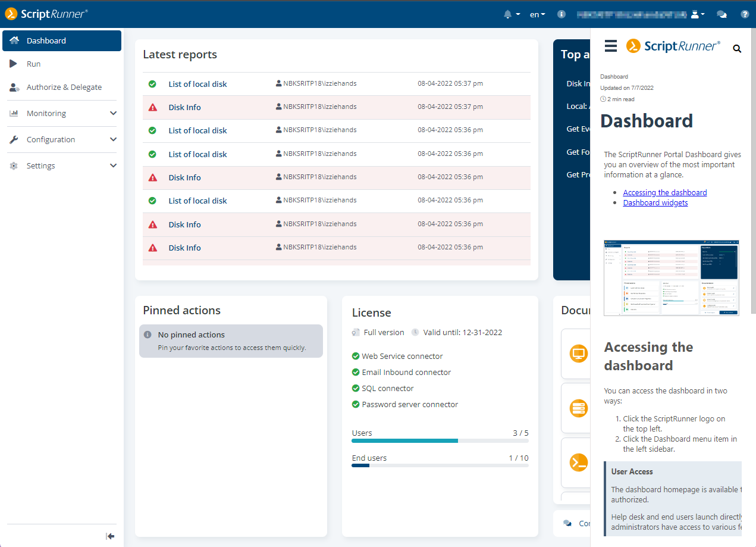Click the help question mark icon

745,14
